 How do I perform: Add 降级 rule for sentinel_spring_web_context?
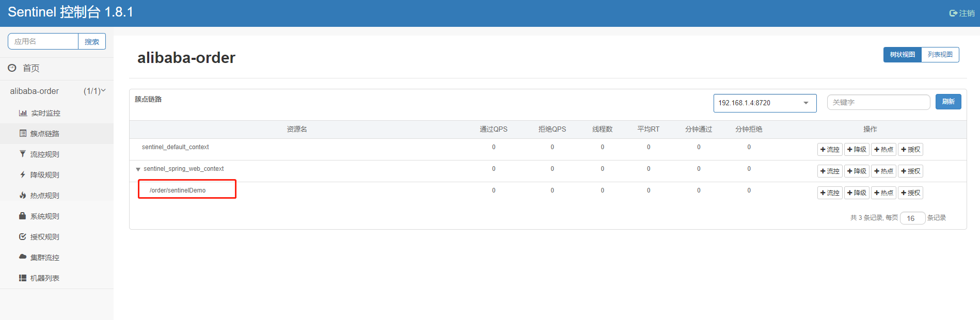click(x=857, y=171)
